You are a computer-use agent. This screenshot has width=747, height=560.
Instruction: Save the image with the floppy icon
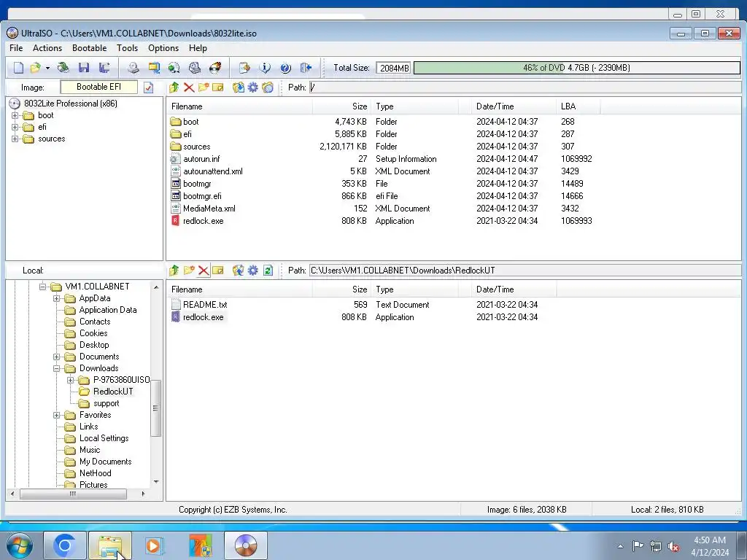pos(84,68)
